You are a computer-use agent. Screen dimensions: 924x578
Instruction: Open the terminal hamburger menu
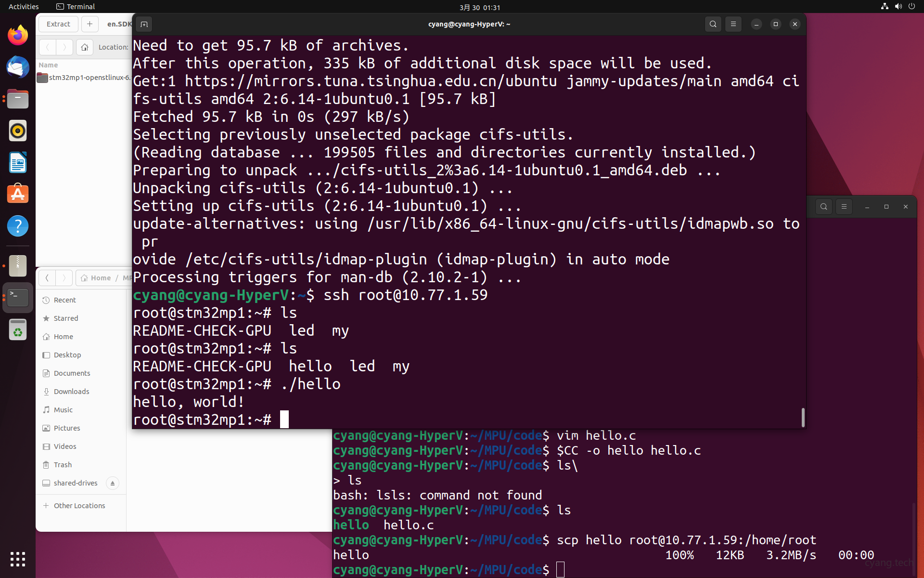coord(733,24)
